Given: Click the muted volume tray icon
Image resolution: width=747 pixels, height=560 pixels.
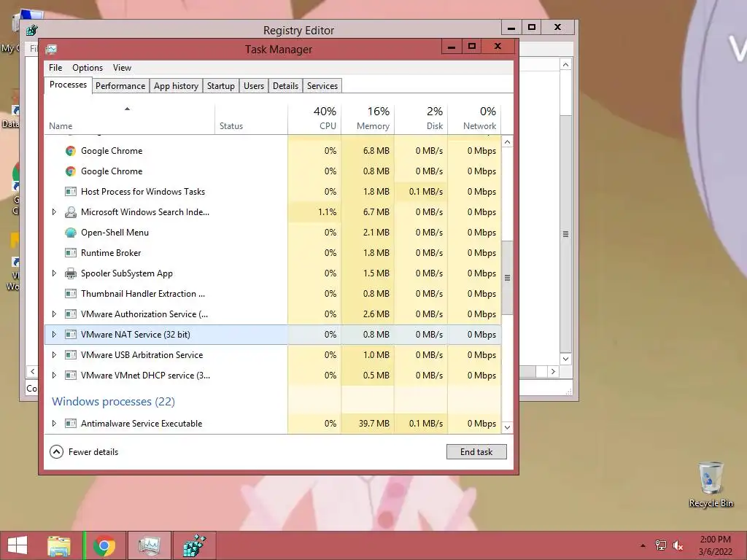Looking at the screenshot, I should (678, 545).
